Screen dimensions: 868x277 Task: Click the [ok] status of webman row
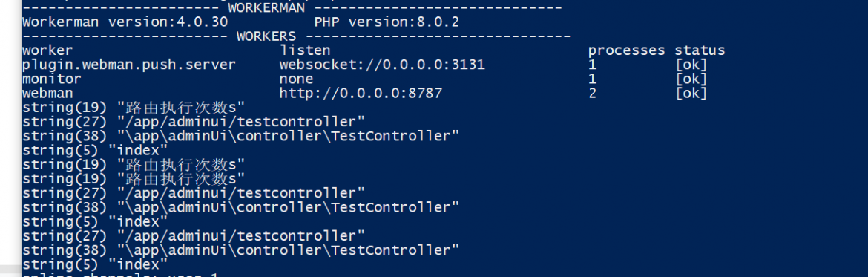(691, 93)
